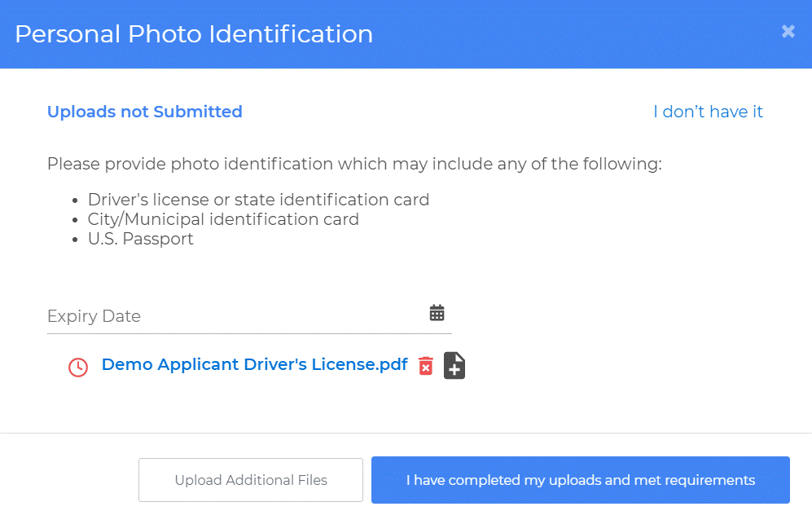Click the City/Municipal identification card entry
Screen dimensions: 812x524
(x=223, y=219)
